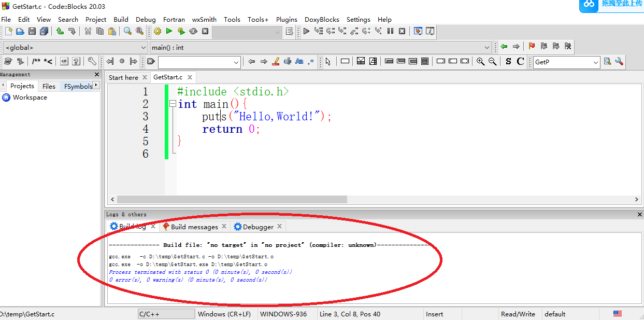Click Insert mode in the status bar
644x320 pixels.
[x=434, y=313]
